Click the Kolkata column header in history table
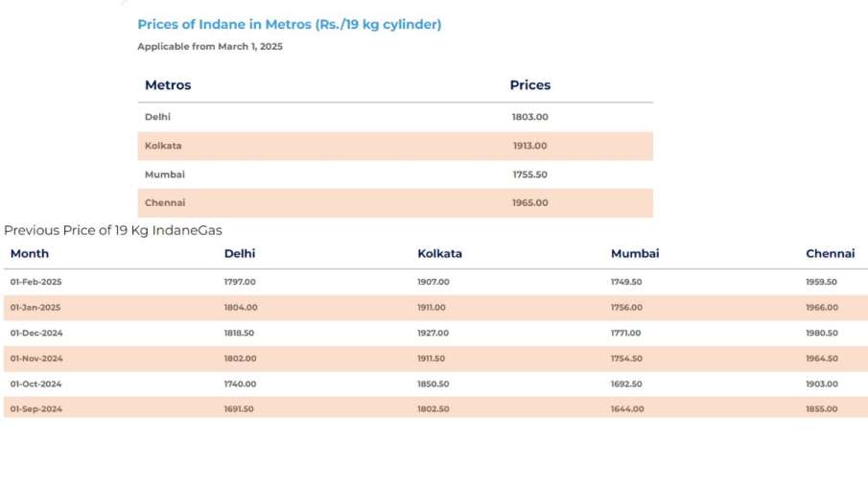 (439, 254)
